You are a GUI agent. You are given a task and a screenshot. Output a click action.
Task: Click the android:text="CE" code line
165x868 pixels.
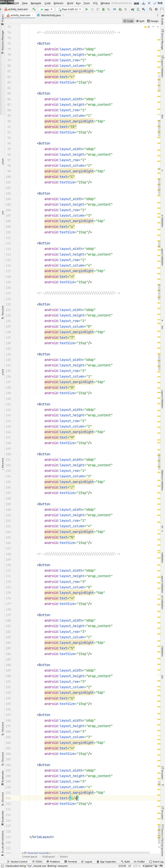click(61, 127)
